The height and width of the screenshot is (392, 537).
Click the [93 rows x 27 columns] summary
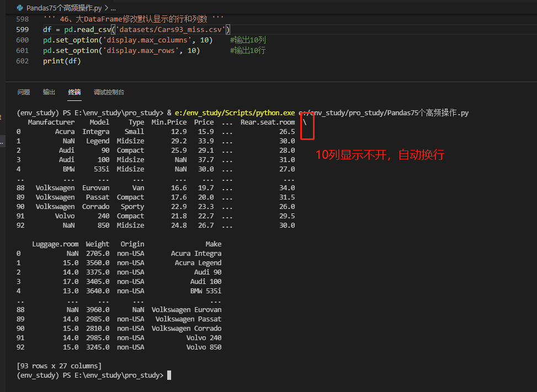point(59,366)
